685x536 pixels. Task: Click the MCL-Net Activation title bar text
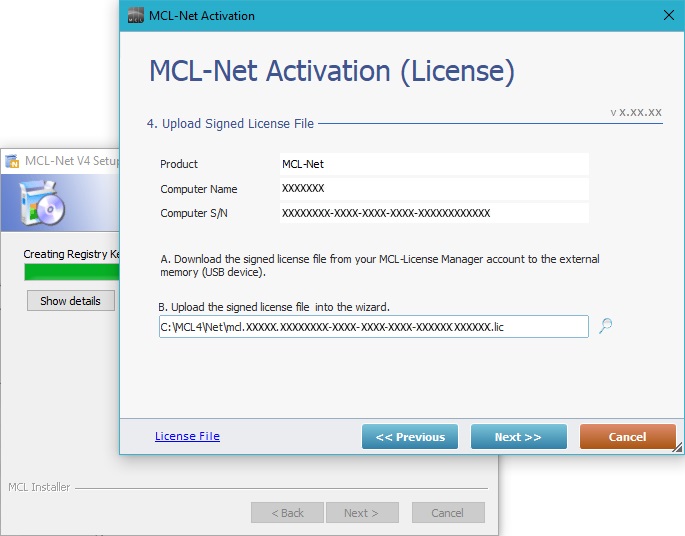(202, 15)
